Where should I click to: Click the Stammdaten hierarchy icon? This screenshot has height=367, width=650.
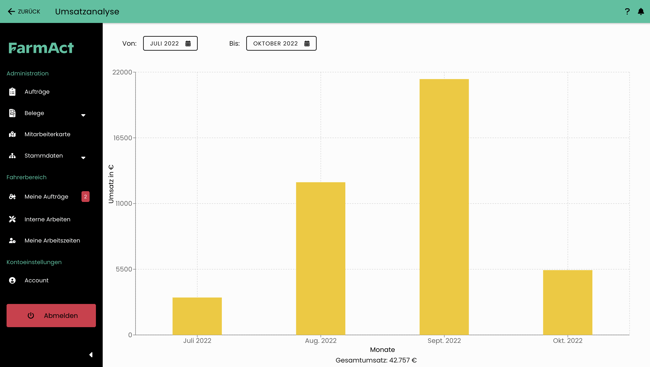click(12, 156)
